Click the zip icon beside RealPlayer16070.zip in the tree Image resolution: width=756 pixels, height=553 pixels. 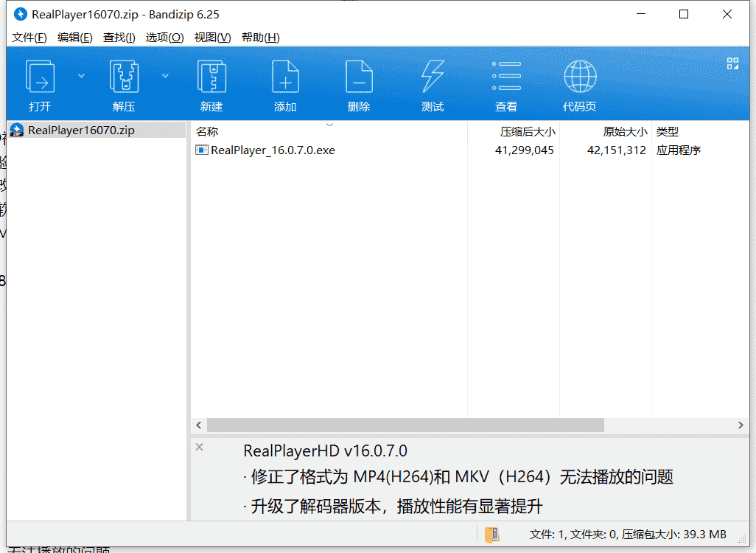(x=17, y=131)
